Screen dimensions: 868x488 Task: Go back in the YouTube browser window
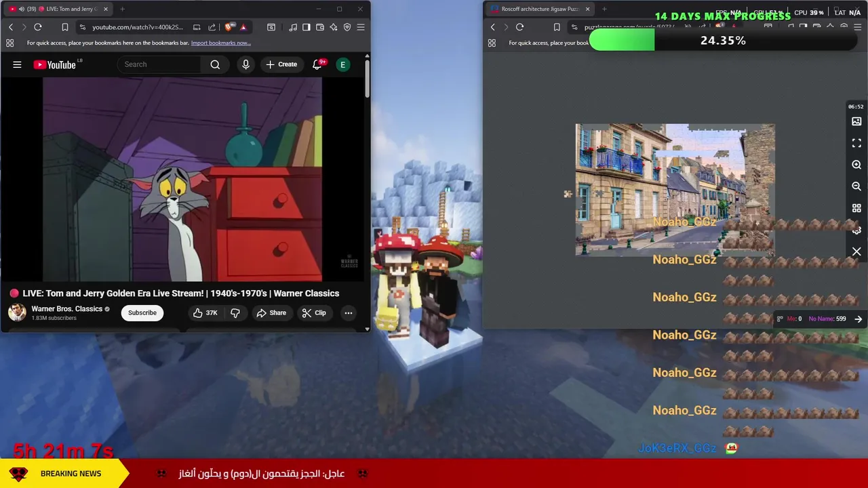[10, 27]
